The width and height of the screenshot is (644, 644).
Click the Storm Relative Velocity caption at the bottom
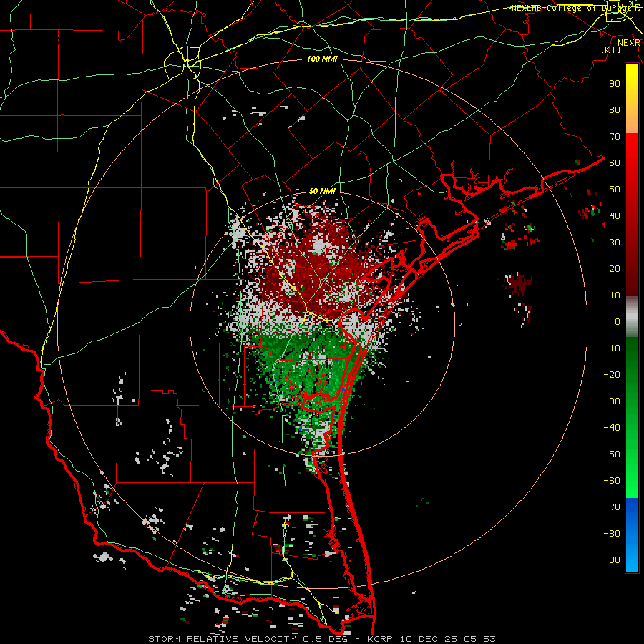(x=322, y=639)
